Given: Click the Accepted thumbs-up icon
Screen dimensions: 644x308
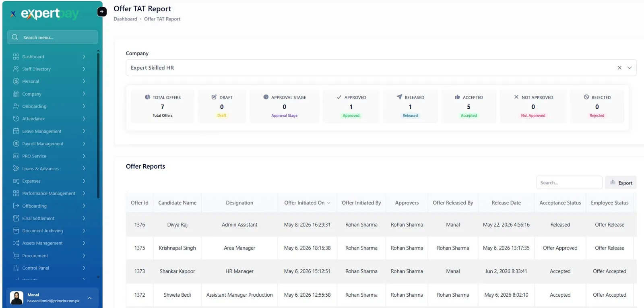Looking at the screenshot, I should point(457,97).
